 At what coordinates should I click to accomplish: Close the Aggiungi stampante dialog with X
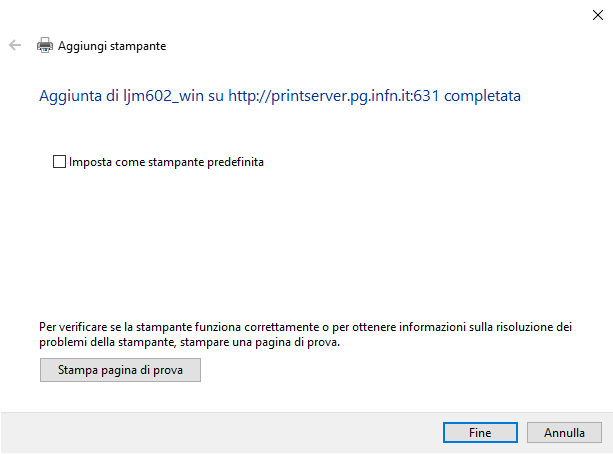[x=597, y=15]
